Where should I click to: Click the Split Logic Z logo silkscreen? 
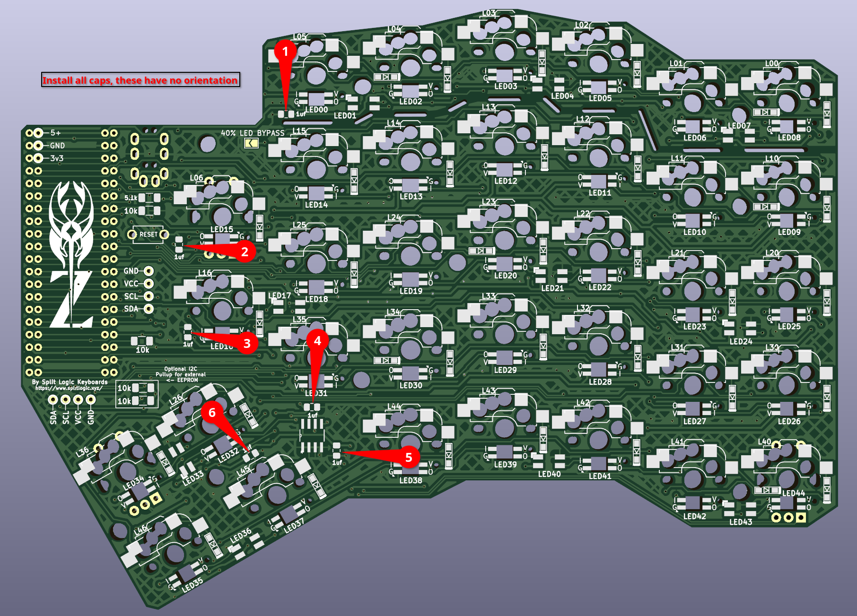coord(71,254)
